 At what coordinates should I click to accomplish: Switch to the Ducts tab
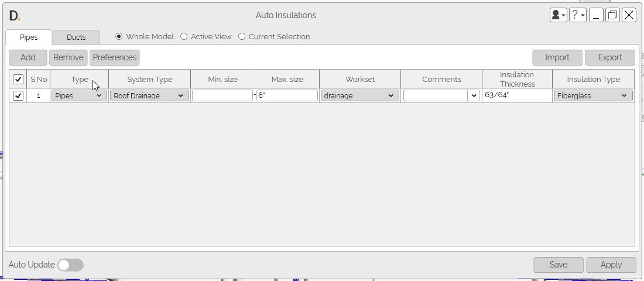[x=76, y=37]
